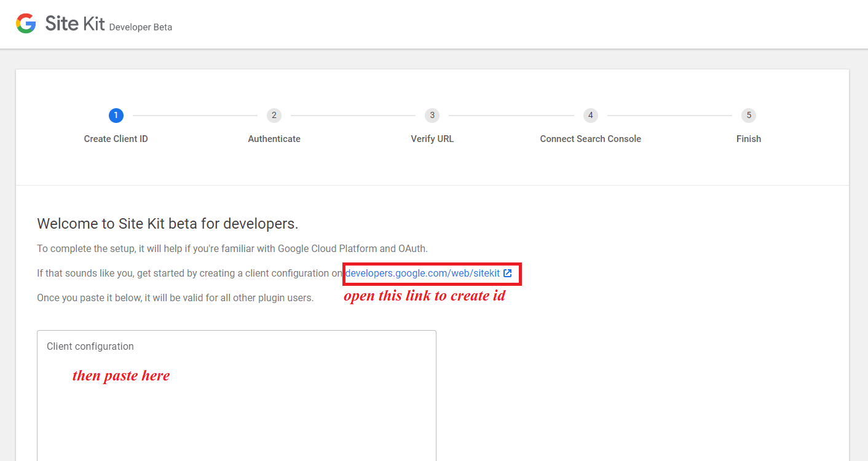Click the 'Developer Beta' label
Screen dimensions: 868x461
click(x=141, y=28)
